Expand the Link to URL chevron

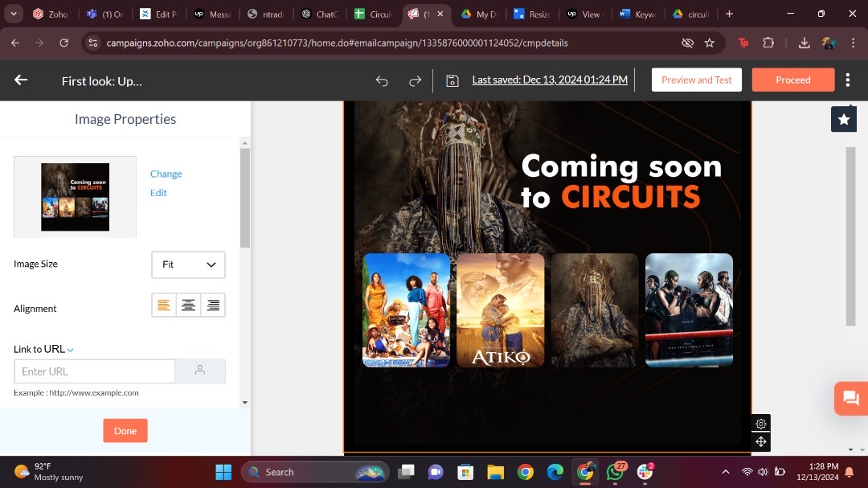[71, 350]
